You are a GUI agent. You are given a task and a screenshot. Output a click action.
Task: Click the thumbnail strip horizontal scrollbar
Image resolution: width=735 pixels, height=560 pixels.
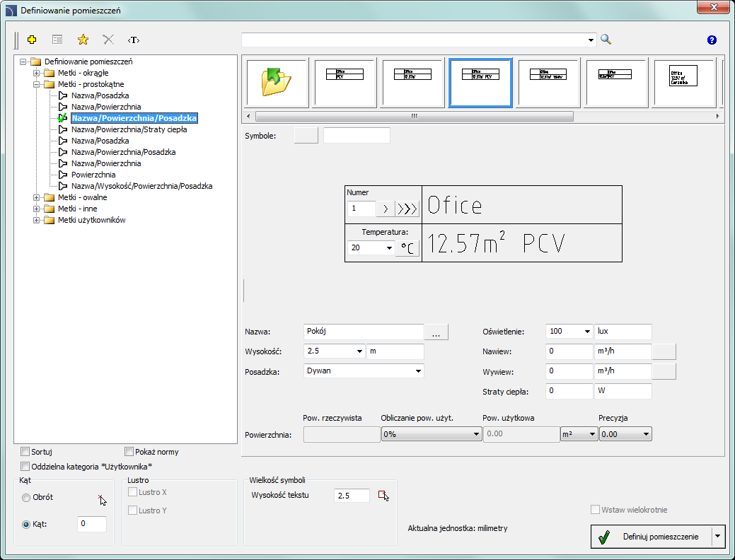[x=415, y=116]
